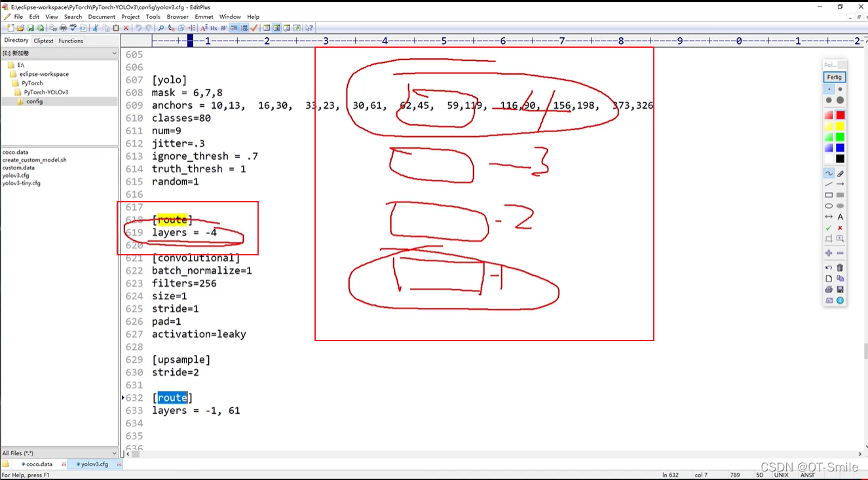Switch to the Cliptext tab
868x480 pixels.
43,41
